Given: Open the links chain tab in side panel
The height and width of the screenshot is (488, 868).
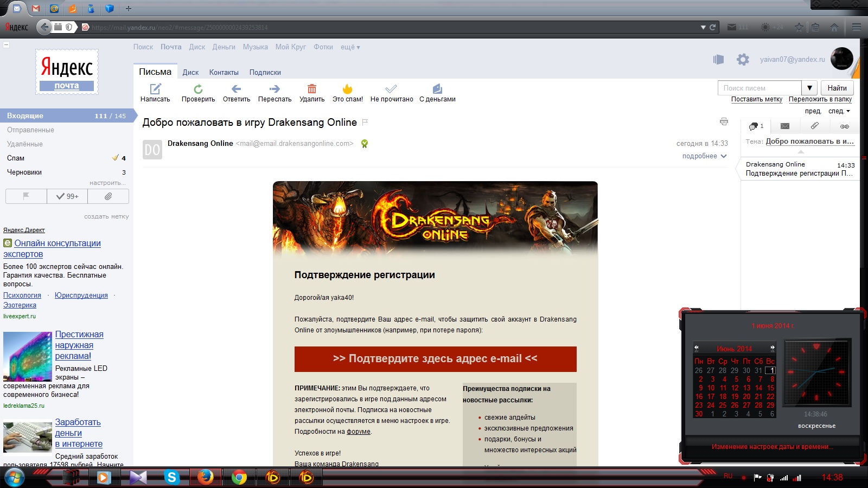Looking at the screenshot, I should 844,126.
